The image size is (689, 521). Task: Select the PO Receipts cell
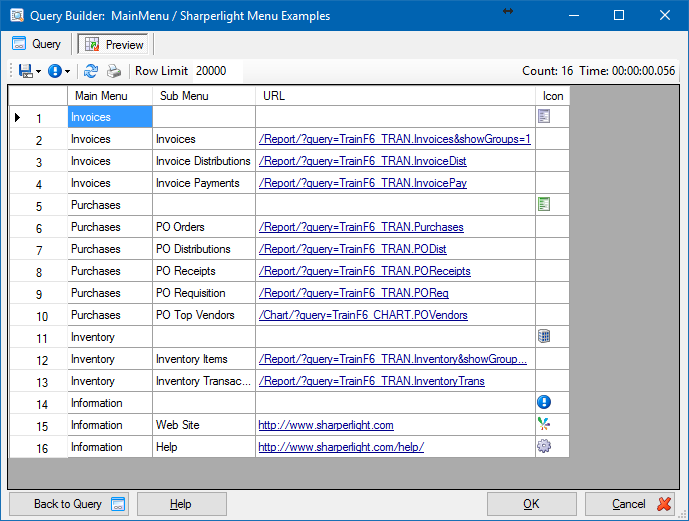pyautogui.click(x=204, y=271)
